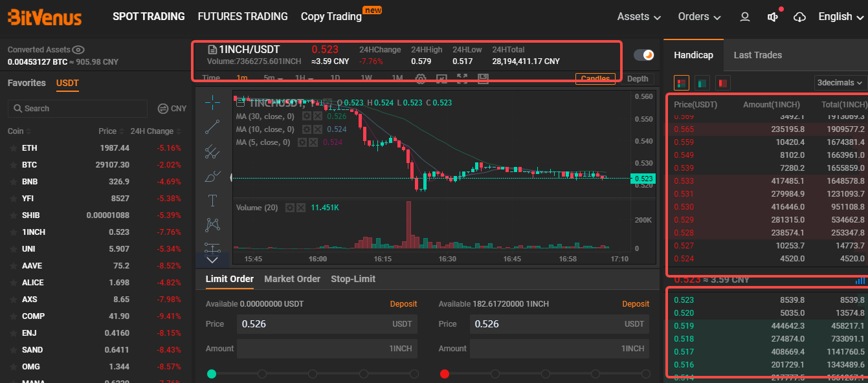Image resolution: width=868 pixels, height=383 pixels.
Task: Add BTC to favorites with star
Action: click(13, 165)
